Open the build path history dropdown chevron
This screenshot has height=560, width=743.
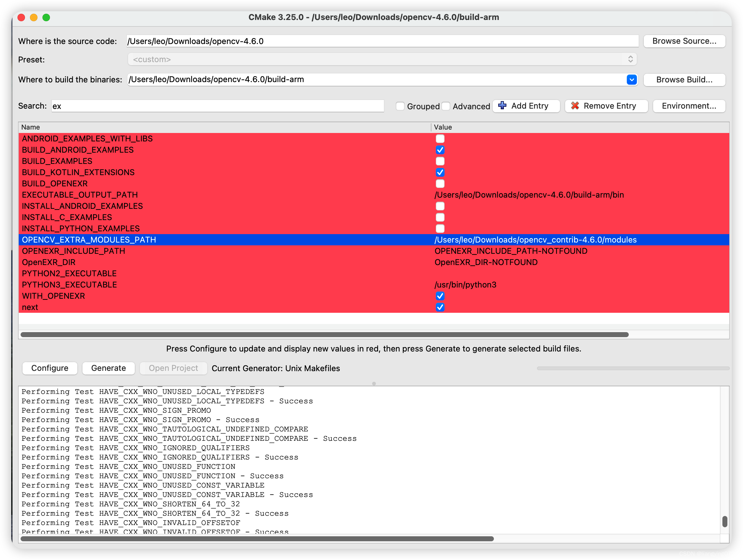(632, 80)
